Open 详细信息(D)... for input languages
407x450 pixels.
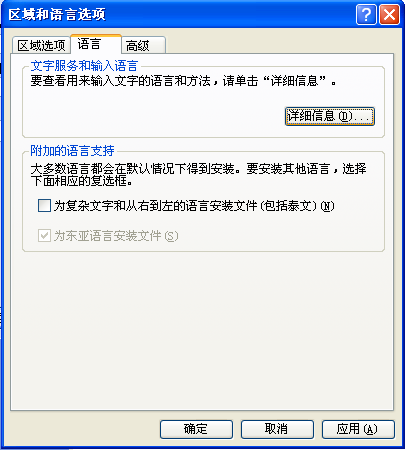[330, 116]
